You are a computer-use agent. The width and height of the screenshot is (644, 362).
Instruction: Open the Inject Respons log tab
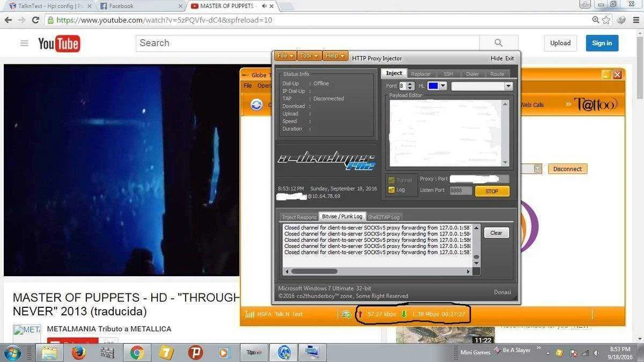tap(299, 217)
